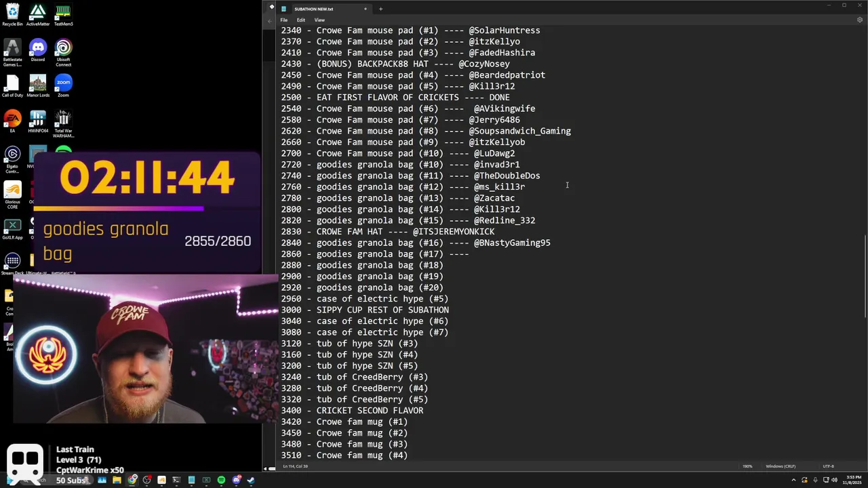Click the 'case of electric hype (#5)' line

pyautogui.click(x=365, y=299)
